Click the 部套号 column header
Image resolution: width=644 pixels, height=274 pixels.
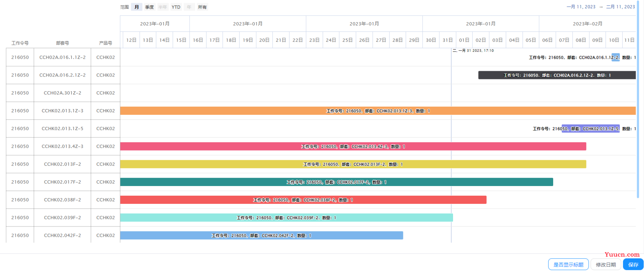63,43
